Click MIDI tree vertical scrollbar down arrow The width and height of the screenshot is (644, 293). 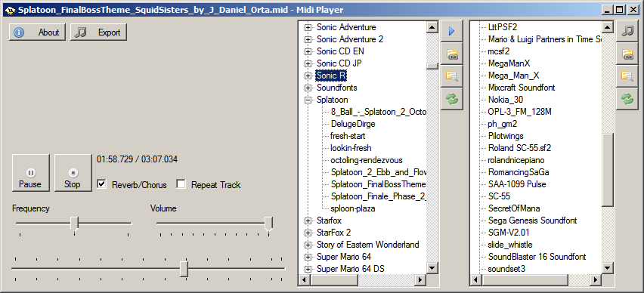tap(432, 268)
